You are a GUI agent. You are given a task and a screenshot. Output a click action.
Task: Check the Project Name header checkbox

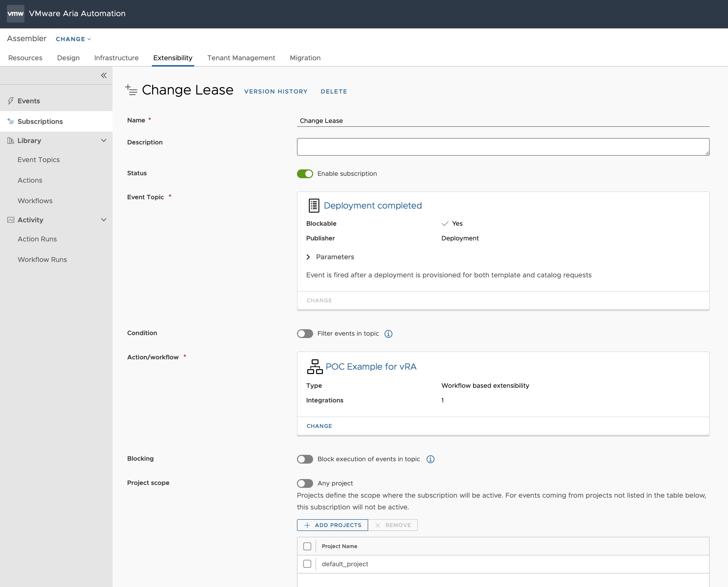click(307, 546)
